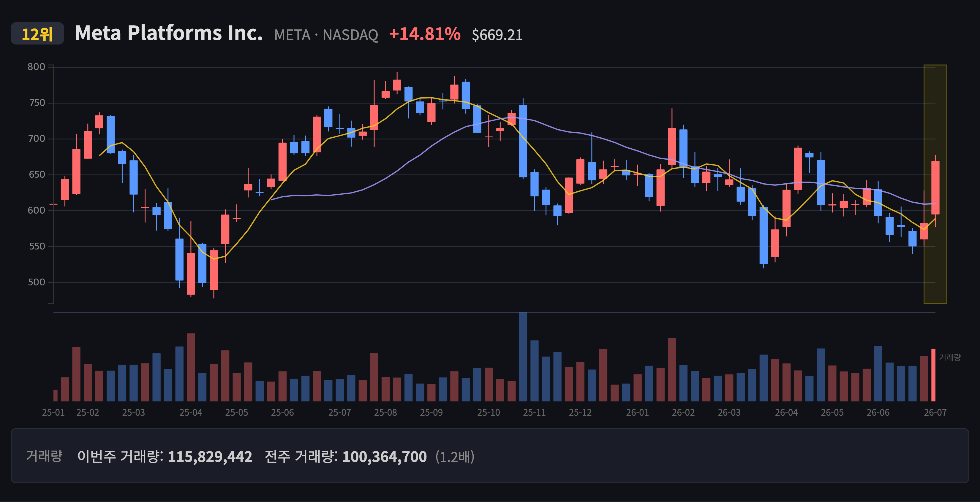Select the 25-02 date label
The width and height of the screenshot is (980, 502).
click(88, 413)
